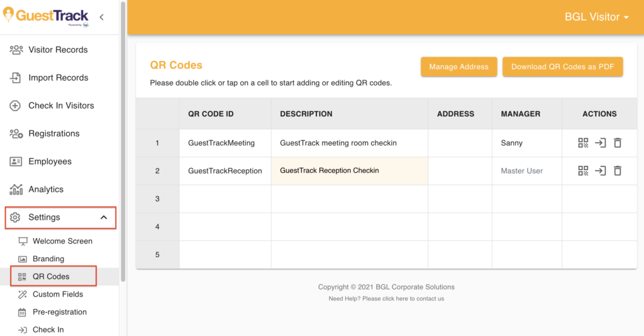Click the QR CODE ID column header
644x336 pixels.
pos(225,114)
